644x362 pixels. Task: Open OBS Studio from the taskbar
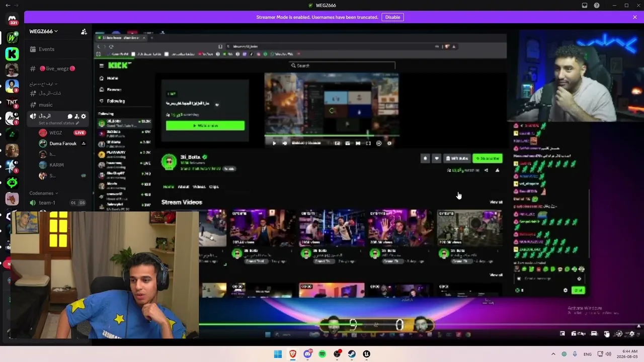click(x=337, y=354)
